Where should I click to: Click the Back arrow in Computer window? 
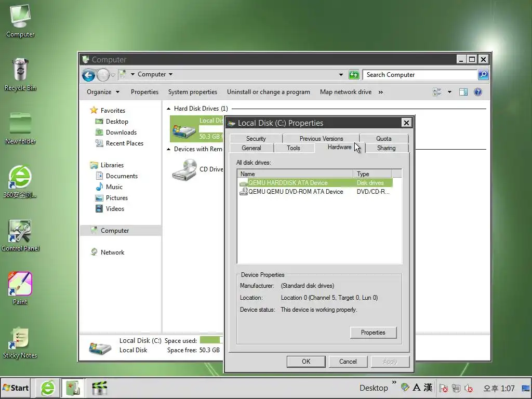click(88, 75)
